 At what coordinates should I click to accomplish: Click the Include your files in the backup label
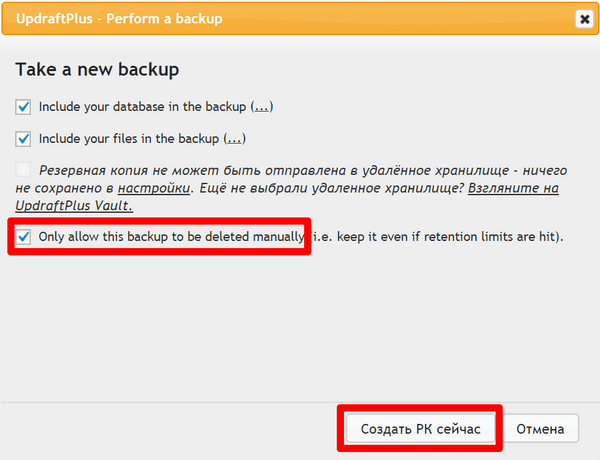tap(129, 139)
